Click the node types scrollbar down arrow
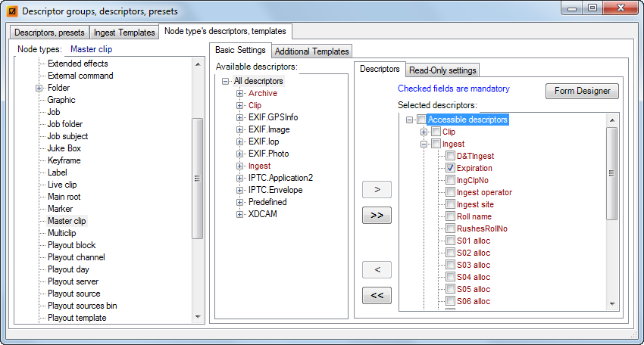The height and width of the screenshot is (345, 644). click(198, 317)
